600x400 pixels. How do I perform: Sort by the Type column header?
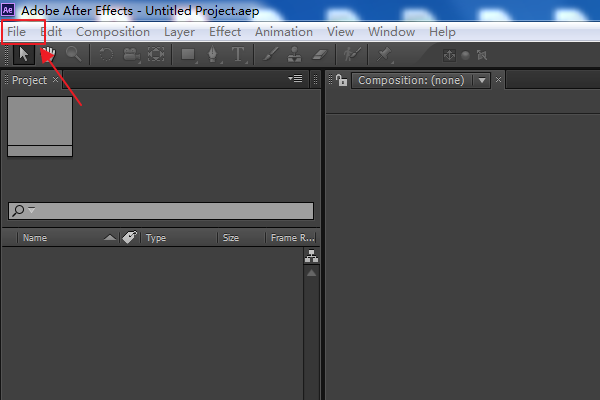[156, 238]
